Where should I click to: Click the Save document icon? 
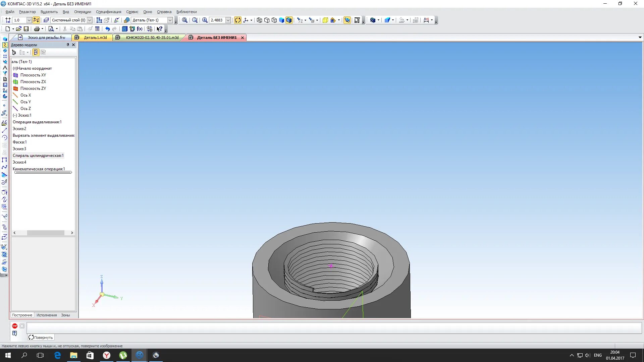[26, 29]
